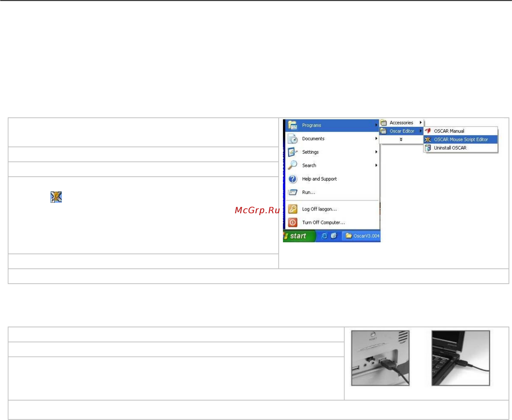
Task: Click the Programs folder icon
Action: [x=292, y=125]
